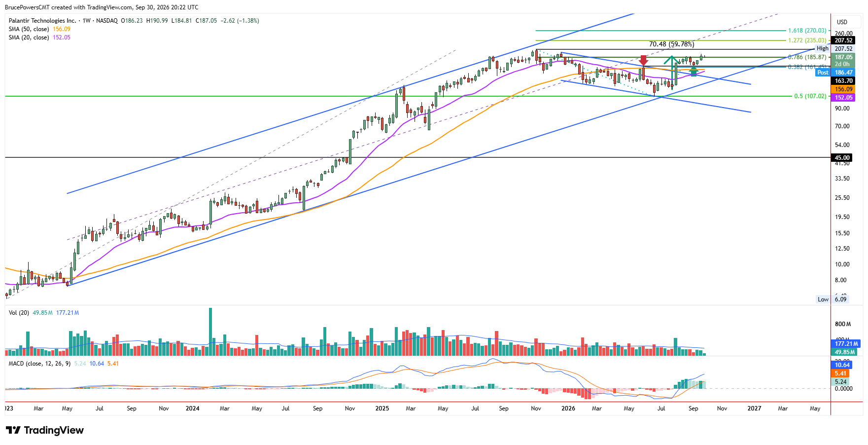Click the red down arrow marker on chart
868x445 pixels.
(x=644, y=61)
